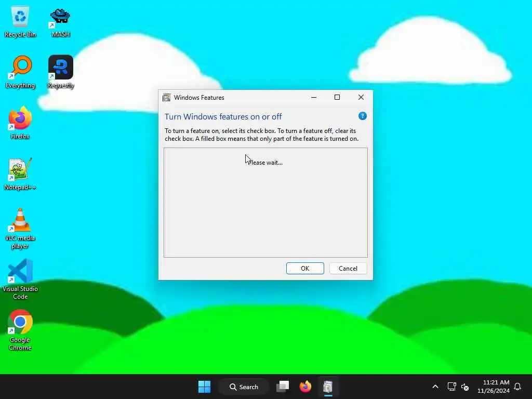Open the Recycle Bin desktop icon
The image size is (532, 399).
pyautogui.click(x=20, y=21)
